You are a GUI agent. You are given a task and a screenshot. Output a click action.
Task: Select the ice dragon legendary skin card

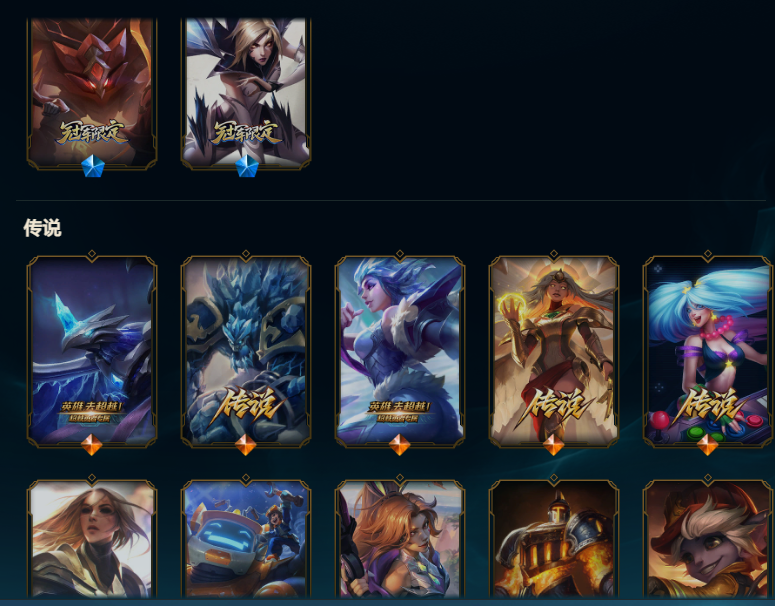(x=92, y=351)
